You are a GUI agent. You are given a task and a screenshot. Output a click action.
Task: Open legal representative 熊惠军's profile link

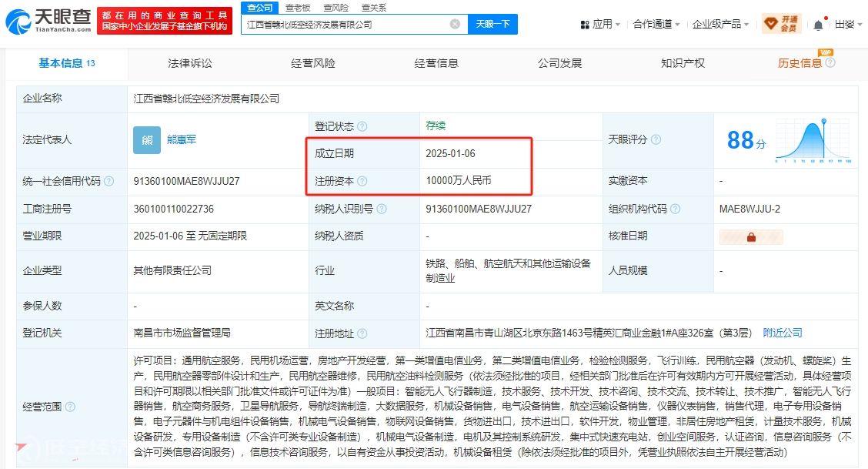point(182,139)
